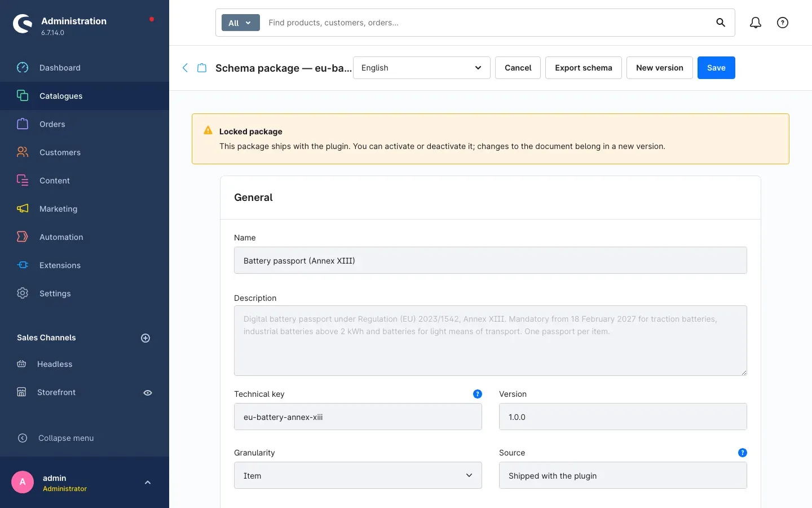Click the Marketing megaphone icon
The width and height of the screenshot is (812, 508).
23,209
